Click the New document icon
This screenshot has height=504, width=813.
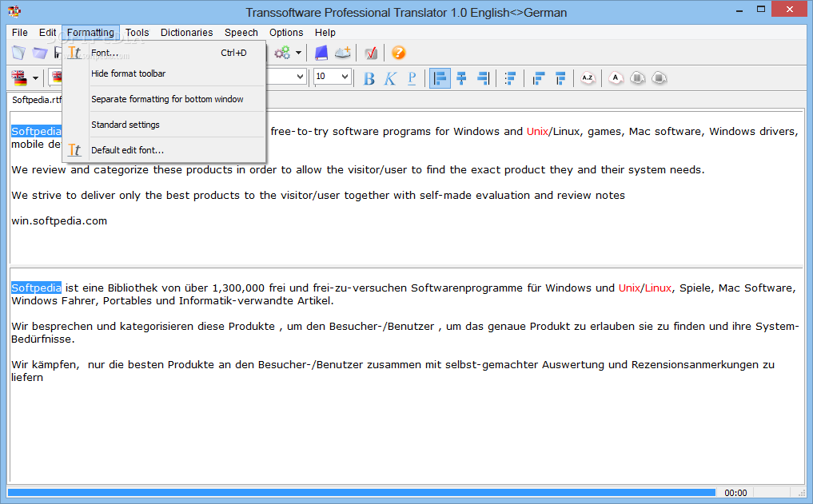18,53
